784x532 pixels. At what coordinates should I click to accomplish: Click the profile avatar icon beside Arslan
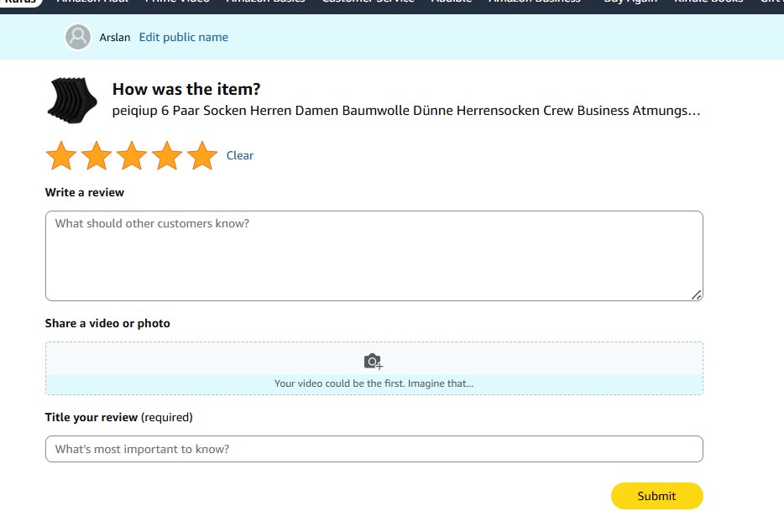point(78,37)
